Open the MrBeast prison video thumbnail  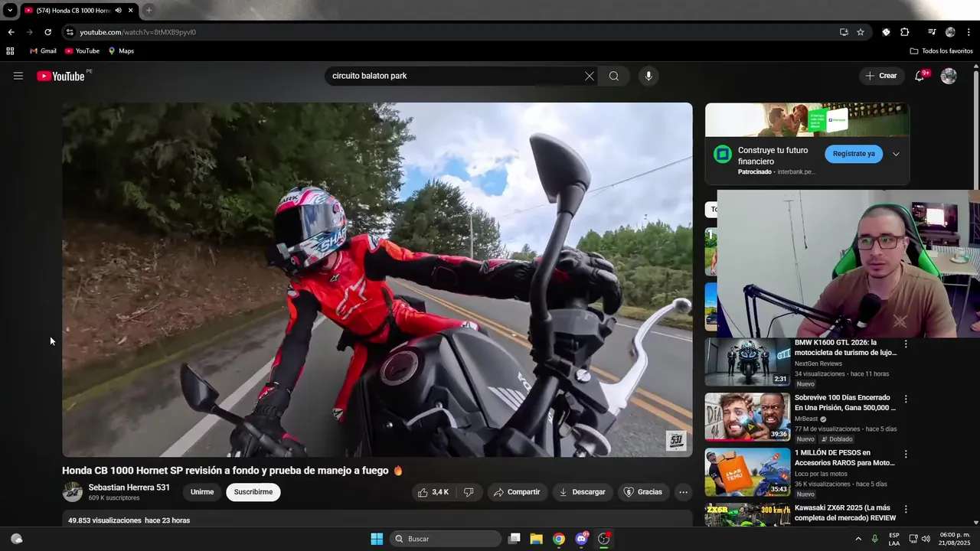coord(747,417)
